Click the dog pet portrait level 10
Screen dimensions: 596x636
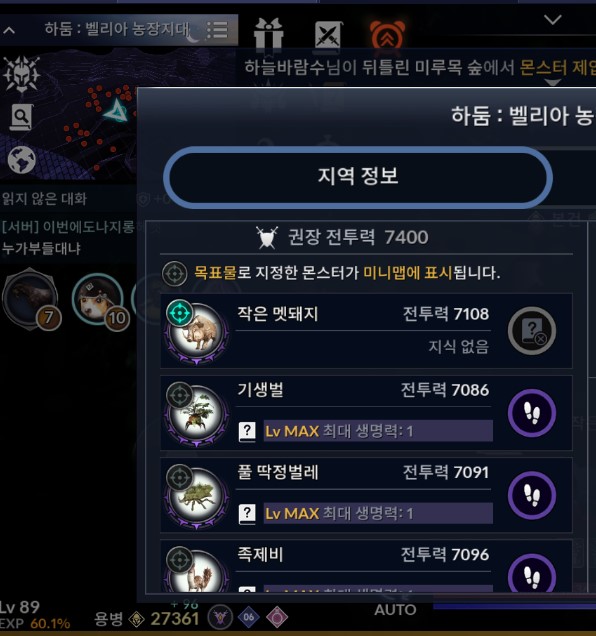click(x=98, y=300)
